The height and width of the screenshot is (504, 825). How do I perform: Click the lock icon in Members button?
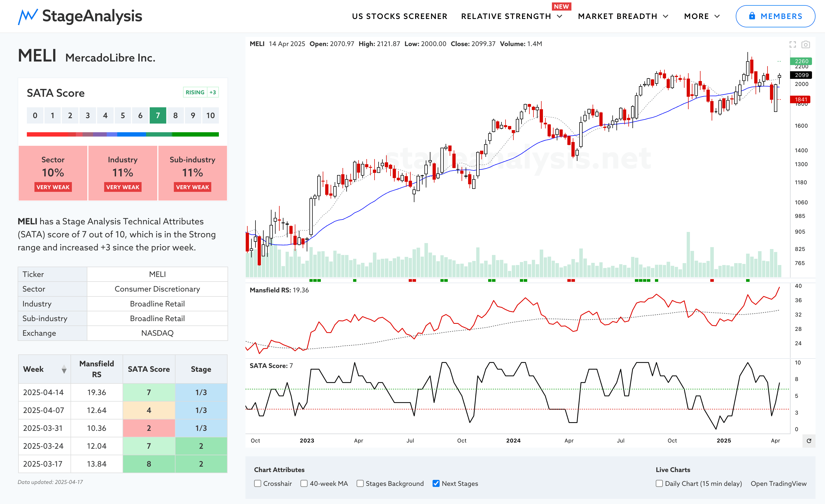752,16
